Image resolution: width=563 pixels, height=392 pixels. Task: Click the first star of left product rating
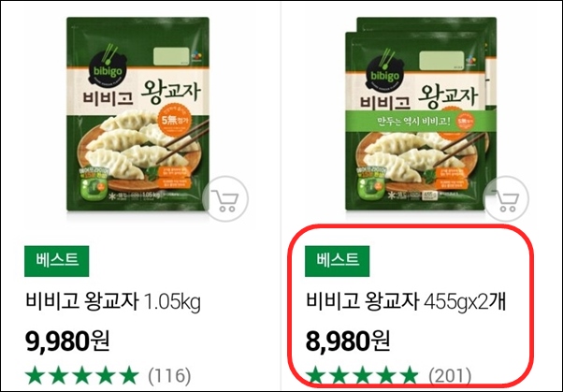click(36, 375)
